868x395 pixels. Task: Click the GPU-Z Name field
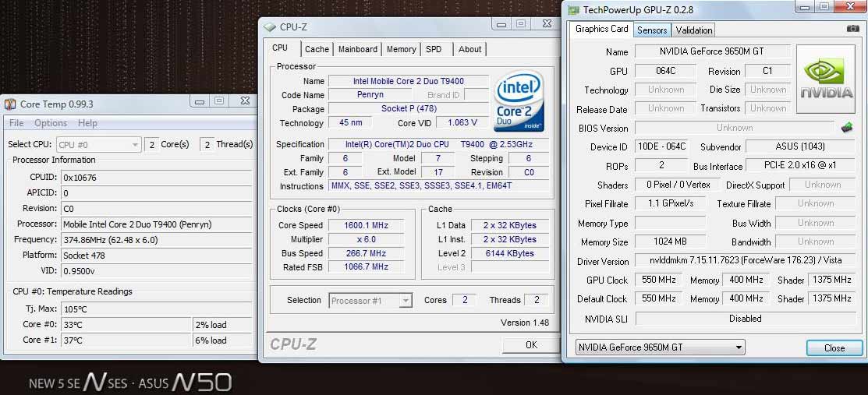712,51
